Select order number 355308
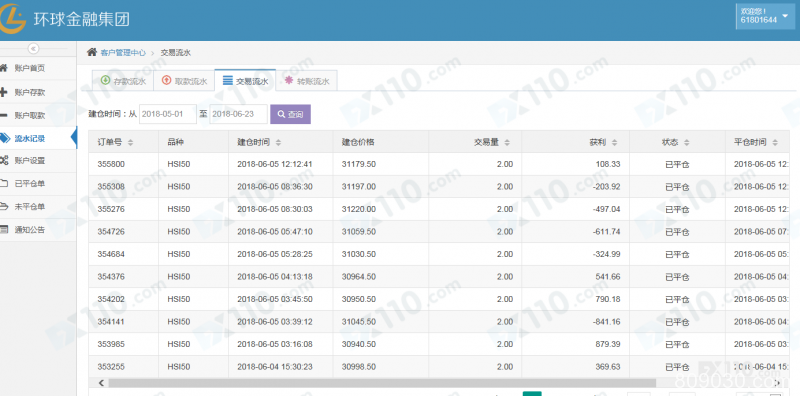The height and width of the screenshot is (396, 800). (111, 187)
